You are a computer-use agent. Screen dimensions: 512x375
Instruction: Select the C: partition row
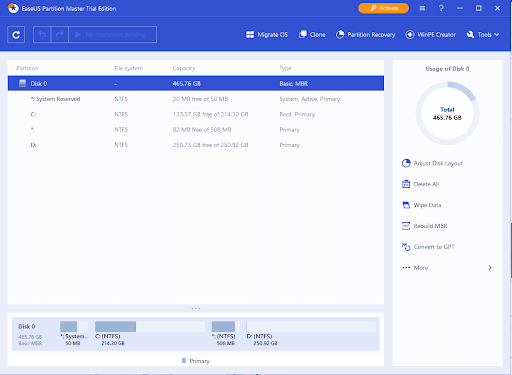click(x=196, y=114)
